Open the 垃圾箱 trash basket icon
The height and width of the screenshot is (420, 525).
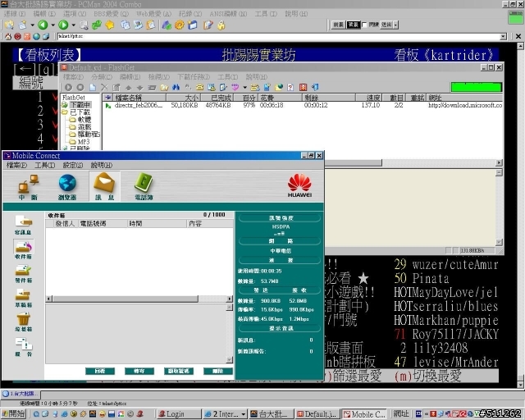point(23,322)
